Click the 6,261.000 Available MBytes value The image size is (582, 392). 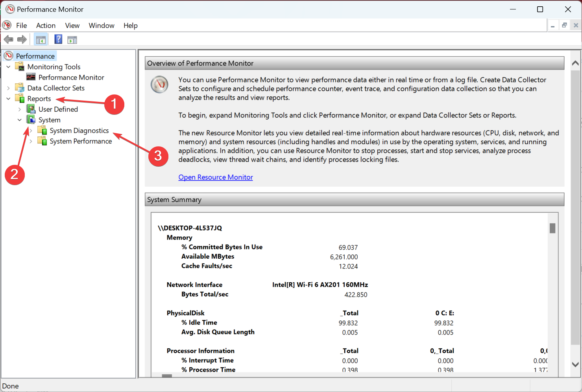coord(344,257)
